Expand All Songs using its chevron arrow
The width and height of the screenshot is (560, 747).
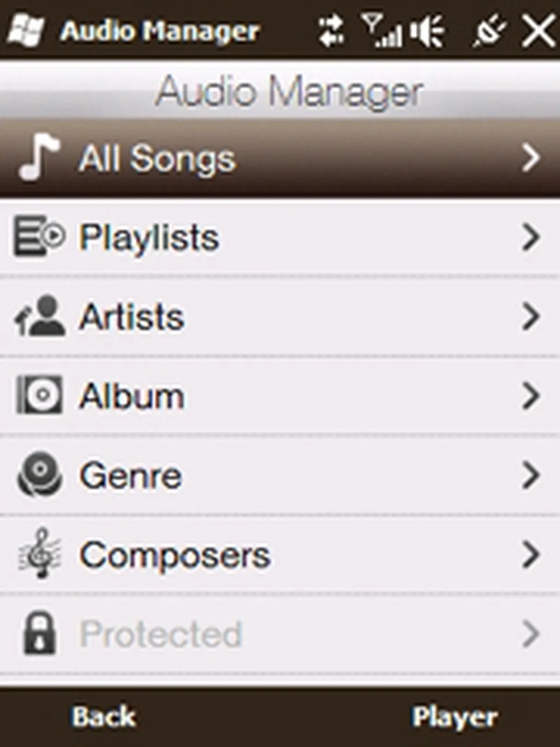click(x=530, y=158)
